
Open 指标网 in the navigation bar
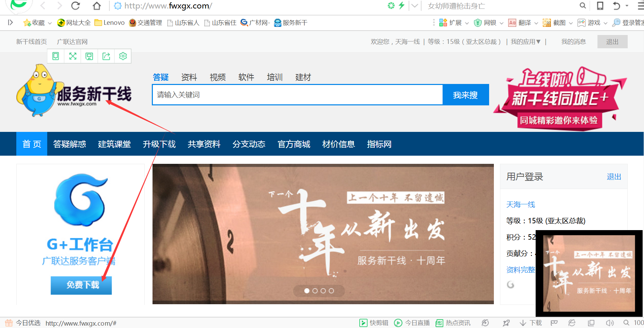[379, 144]
